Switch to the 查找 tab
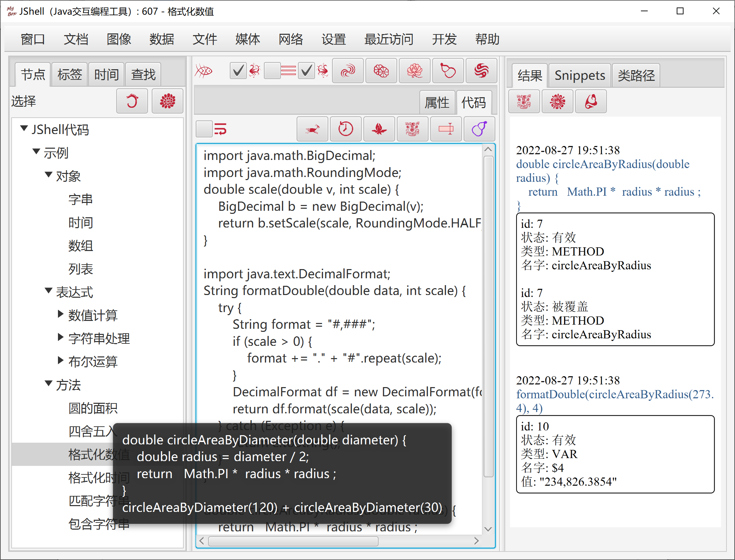Viewport: 735px width, 560px height. click(x=143, y=74)
